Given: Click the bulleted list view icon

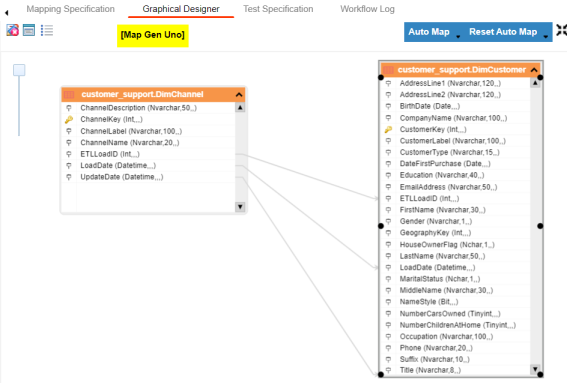Looking at the screenshot, I should click(x=47, y=30).
